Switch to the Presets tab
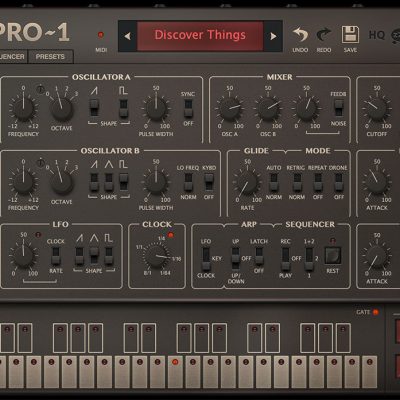 [x=50, y=57]
